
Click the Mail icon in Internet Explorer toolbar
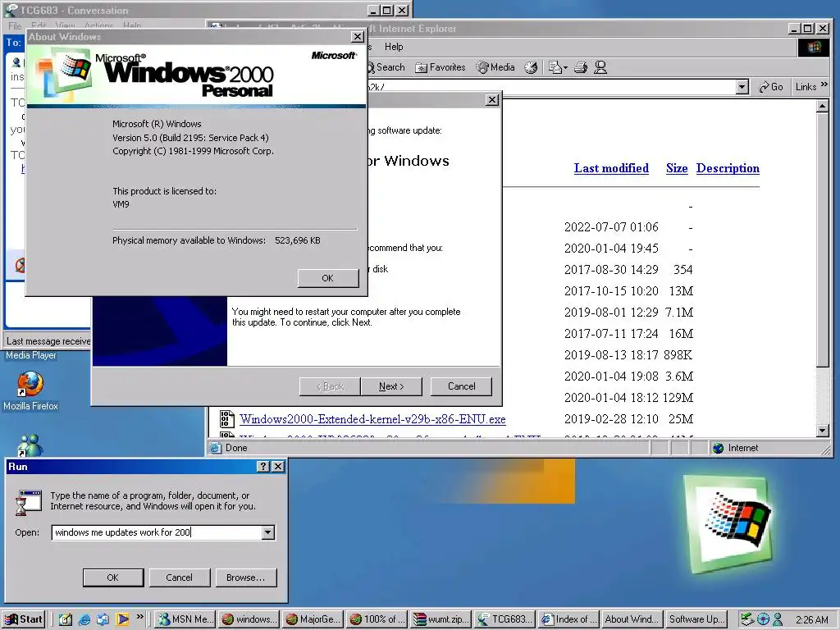pos(558,67)
